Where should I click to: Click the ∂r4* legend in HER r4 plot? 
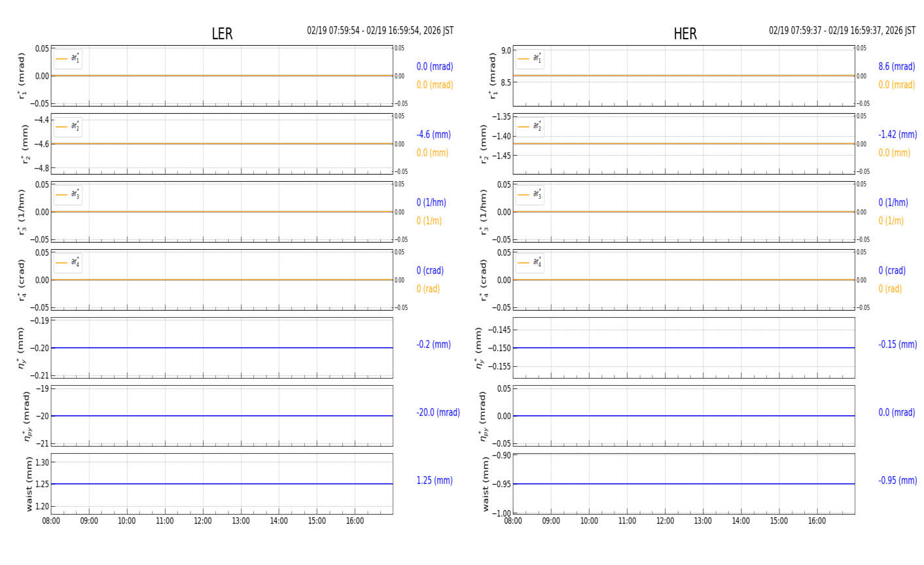coord(529,263)
